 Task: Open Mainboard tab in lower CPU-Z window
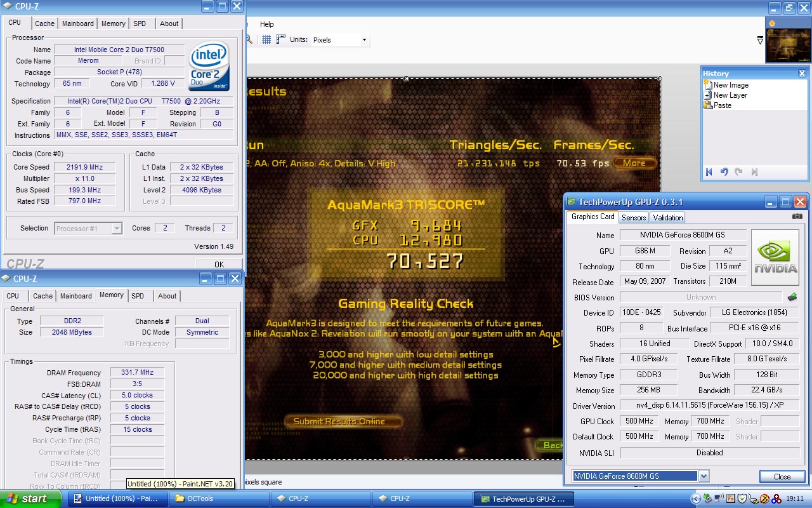coord(76,296)
